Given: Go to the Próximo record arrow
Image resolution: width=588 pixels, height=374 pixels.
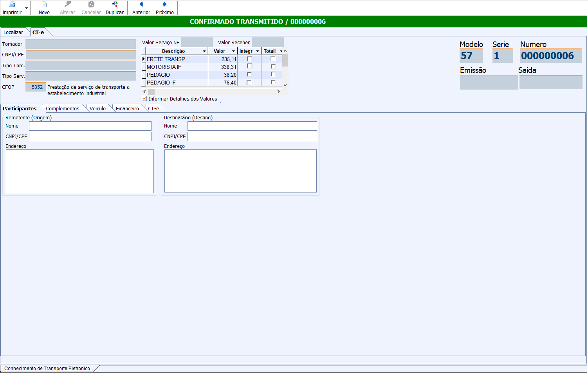Looking at the screenshot, I should 165,4.
